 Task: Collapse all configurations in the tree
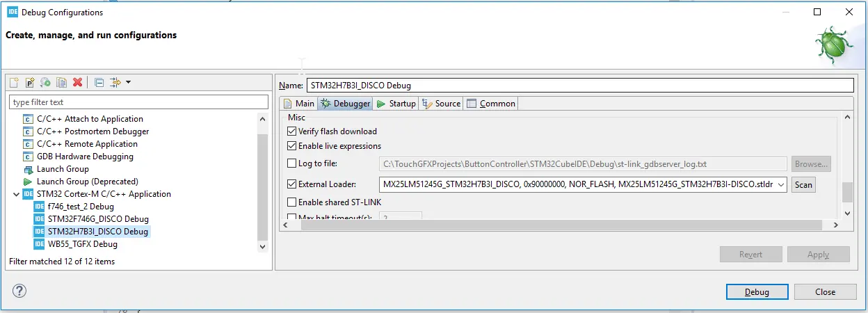(x=99, y=83)
